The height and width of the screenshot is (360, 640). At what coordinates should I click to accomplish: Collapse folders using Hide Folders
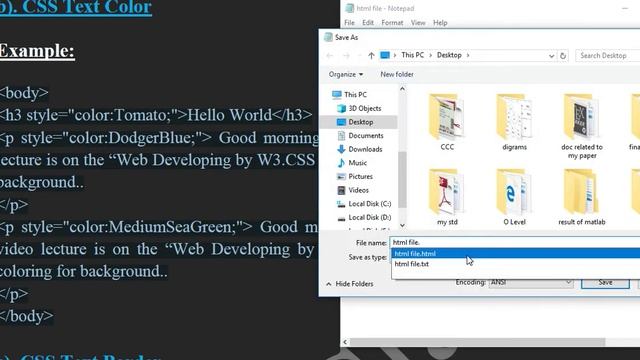click(350, 284)
